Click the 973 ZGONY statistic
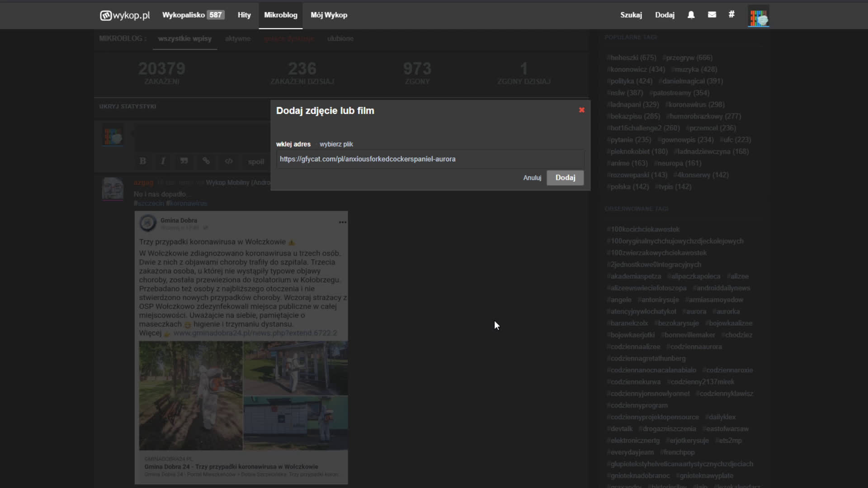 (x=416, y=73)
